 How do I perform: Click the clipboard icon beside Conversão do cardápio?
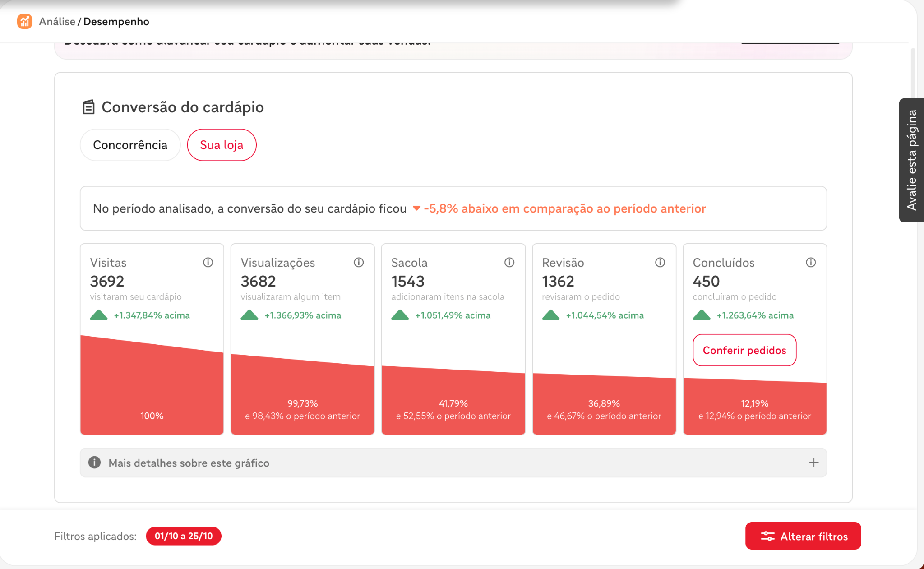(88, 107)
